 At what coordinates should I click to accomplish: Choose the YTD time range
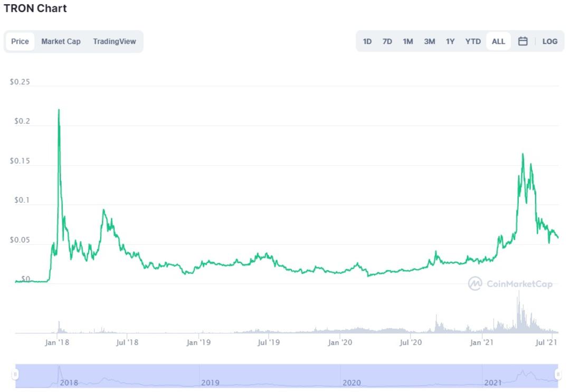[x=473, y=42]
